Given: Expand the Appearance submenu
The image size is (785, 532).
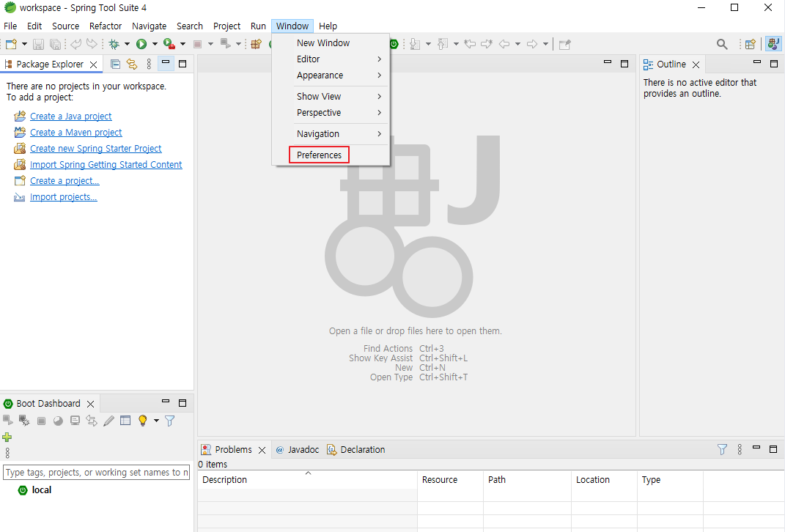Looking at the screenshot, I should (x=331, y=75).
